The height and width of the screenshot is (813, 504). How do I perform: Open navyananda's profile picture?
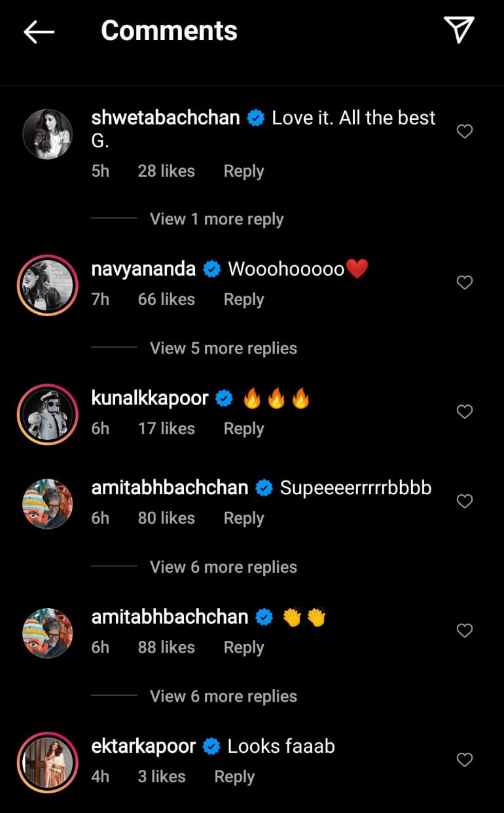pyautogui.click(x=48, y=285)
